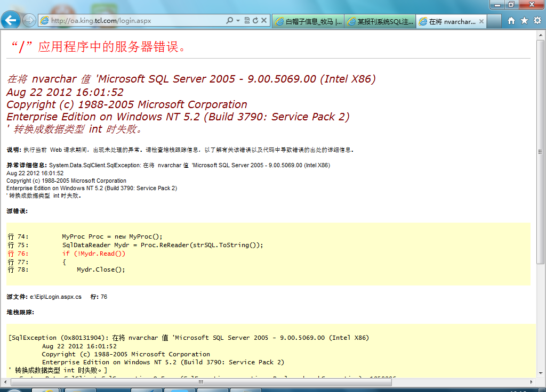The width and height of the screenshot is (546, 392).
Task: Open the Tools gear menu
Action: [x=537, y=21]
